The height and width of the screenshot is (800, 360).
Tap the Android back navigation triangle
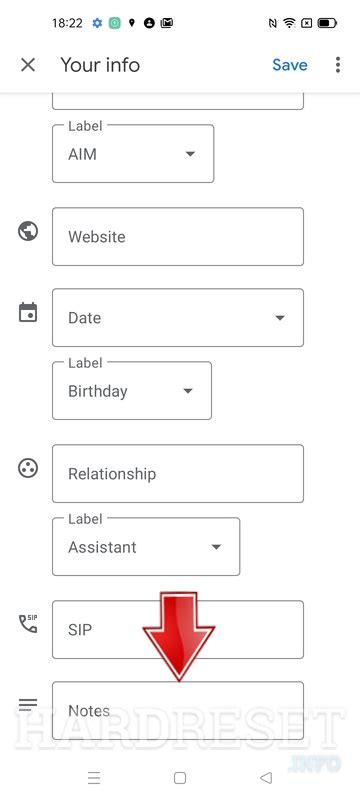[266, 778]
